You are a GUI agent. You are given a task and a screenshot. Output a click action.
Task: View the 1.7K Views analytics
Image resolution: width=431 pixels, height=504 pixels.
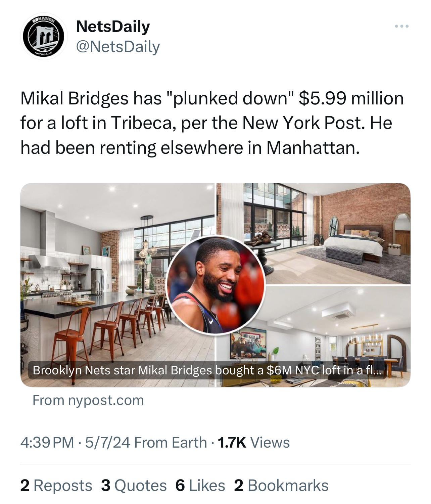[253, 442]
